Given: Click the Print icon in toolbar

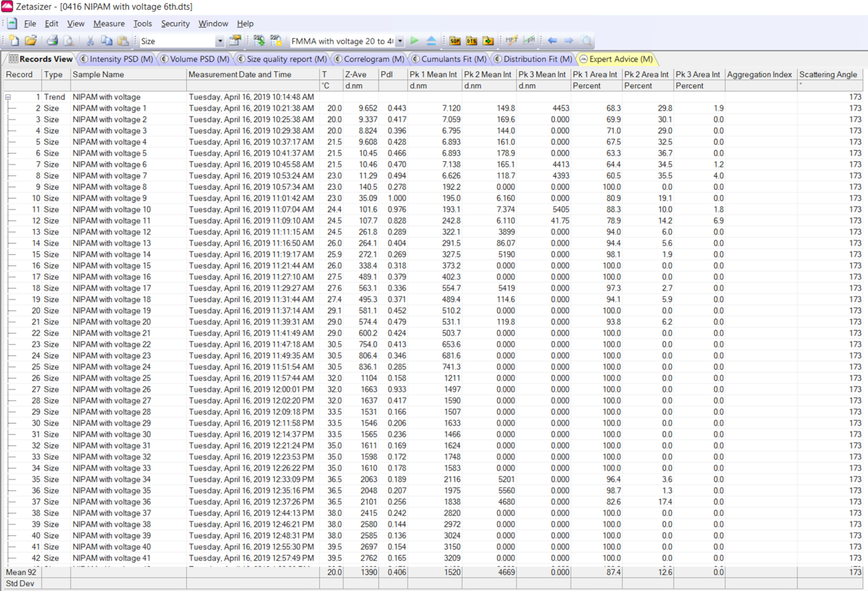Looking at the screenshot, I should click(x=52, y=41).
